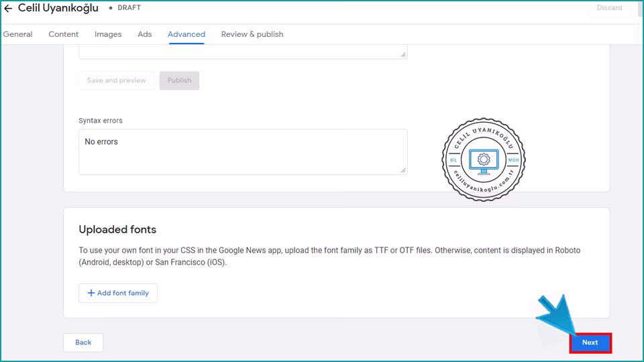Proceed with the blue Next button

point(590,343)
